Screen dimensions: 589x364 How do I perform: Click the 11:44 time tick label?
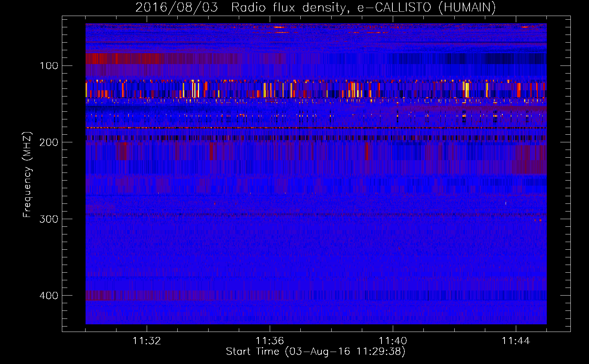(516, 341)
